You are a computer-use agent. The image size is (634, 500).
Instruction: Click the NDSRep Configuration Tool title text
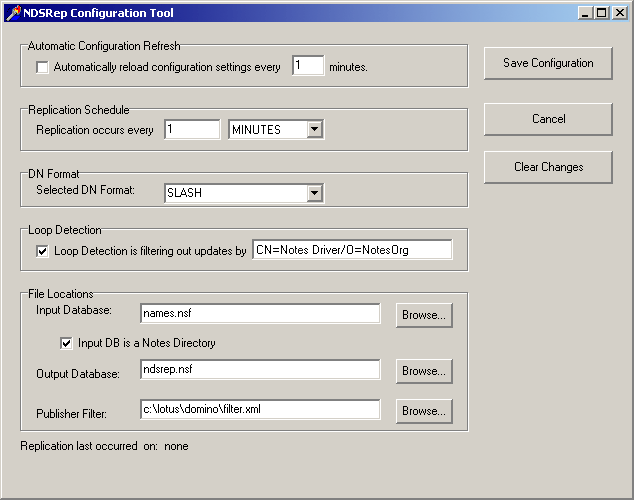coord(98,13)
